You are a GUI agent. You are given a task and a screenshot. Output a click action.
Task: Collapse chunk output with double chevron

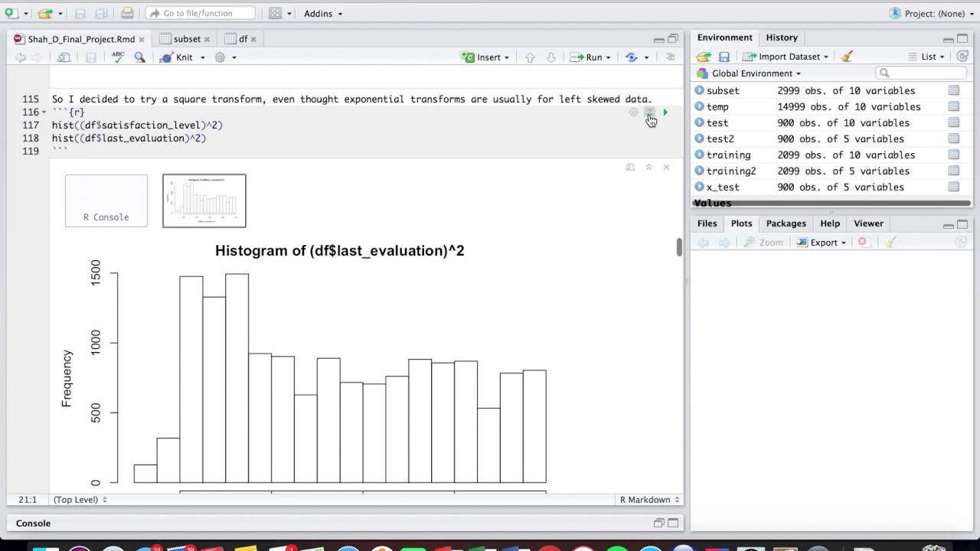coord(648,167)
